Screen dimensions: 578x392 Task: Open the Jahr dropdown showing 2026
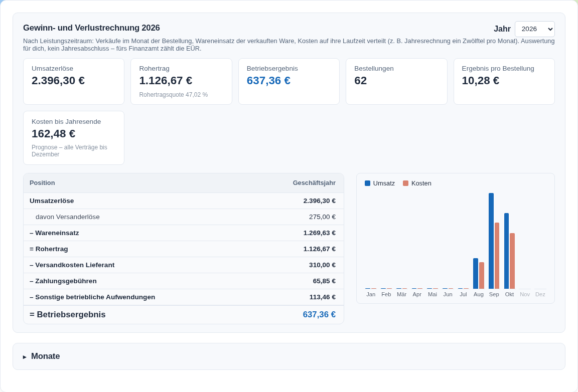coord(534,29)
